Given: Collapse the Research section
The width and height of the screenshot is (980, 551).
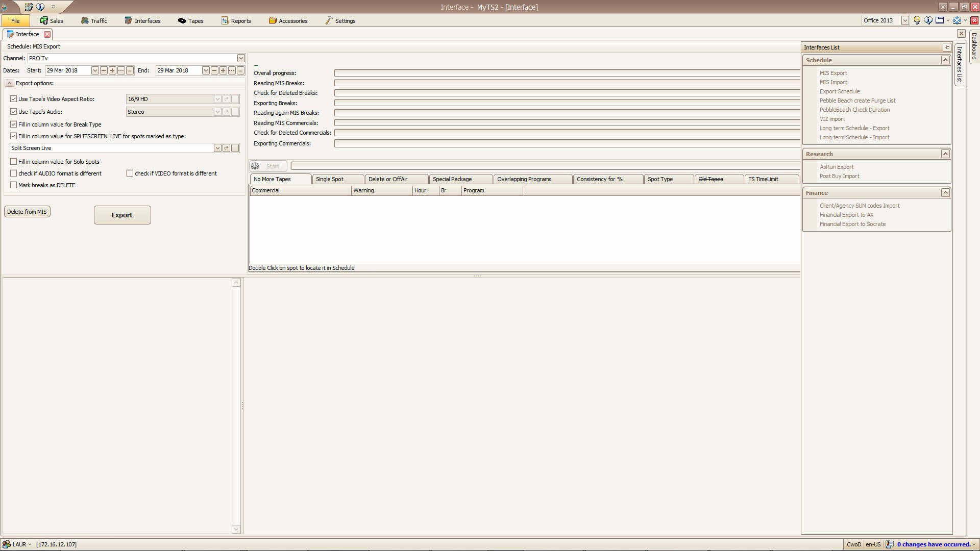Looking at the screenshot, I should coord(945,154).
